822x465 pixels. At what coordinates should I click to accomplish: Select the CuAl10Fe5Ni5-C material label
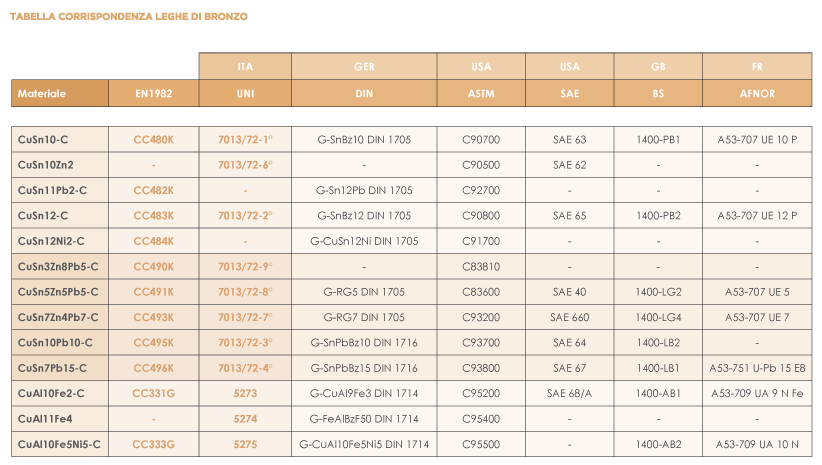pos(60,444)
